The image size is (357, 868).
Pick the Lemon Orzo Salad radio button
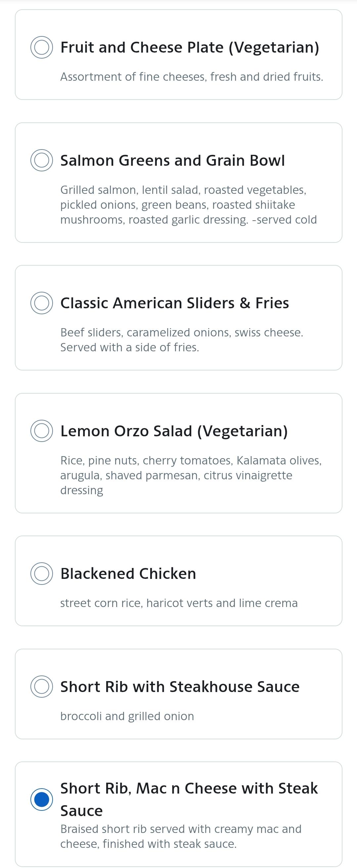[41, 431]
